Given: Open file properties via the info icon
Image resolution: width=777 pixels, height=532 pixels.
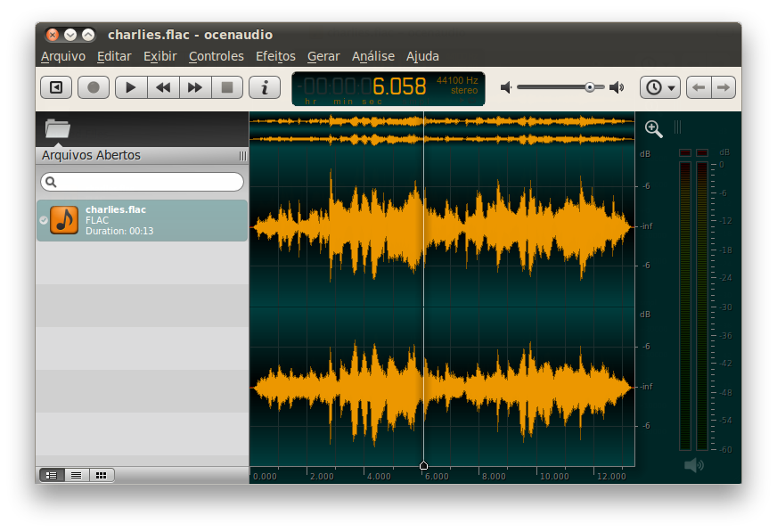Looking at the screenshot, I should (x=265, y=87).
